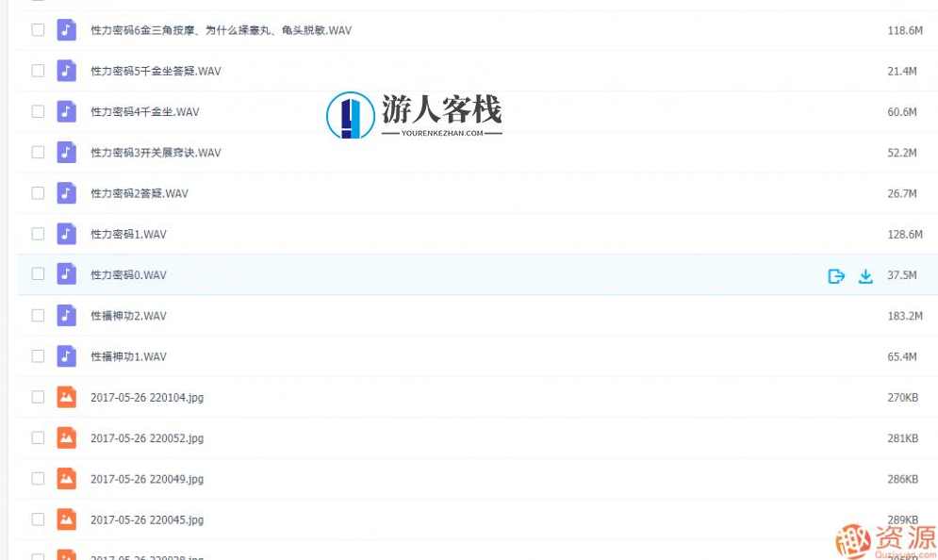The height and width of the screenshot is (560, 938).
Task: Click the image icon of 2017-05-26 220049.jpg
Action: 65,479
